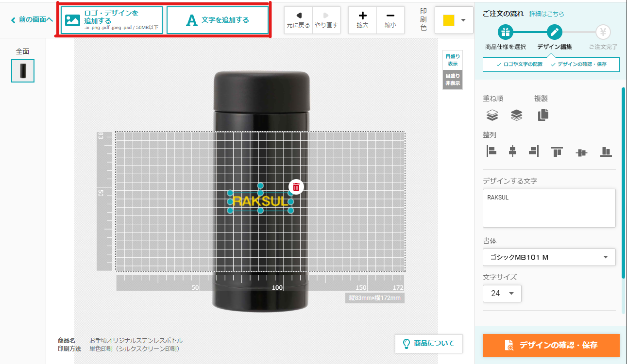
Task: Redo with やり直す button
Action: [x=326, y=20]
